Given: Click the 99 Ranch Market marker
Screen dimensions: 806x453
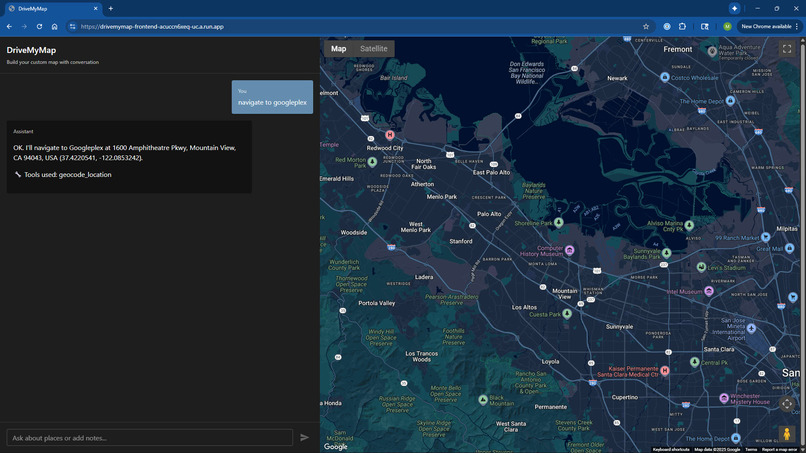Looking at the screenshot, I should [765, 237].
